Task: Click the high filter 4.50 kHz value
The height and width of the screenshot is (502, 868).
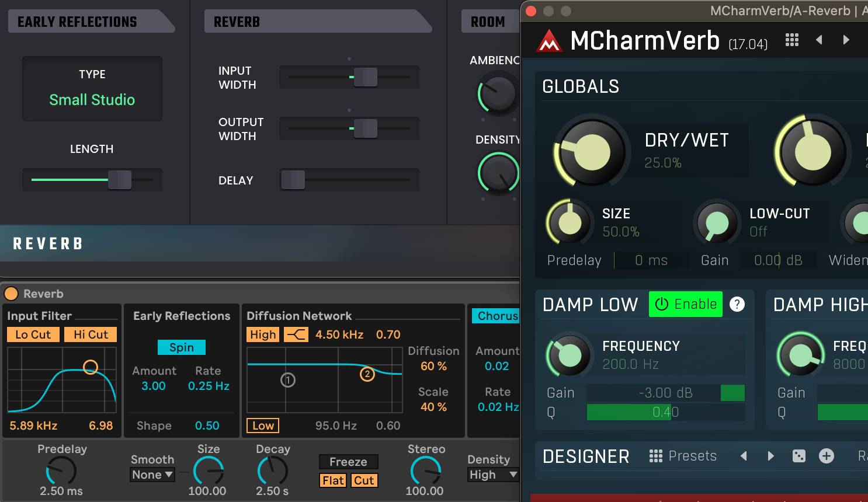Action: point(339,334)
